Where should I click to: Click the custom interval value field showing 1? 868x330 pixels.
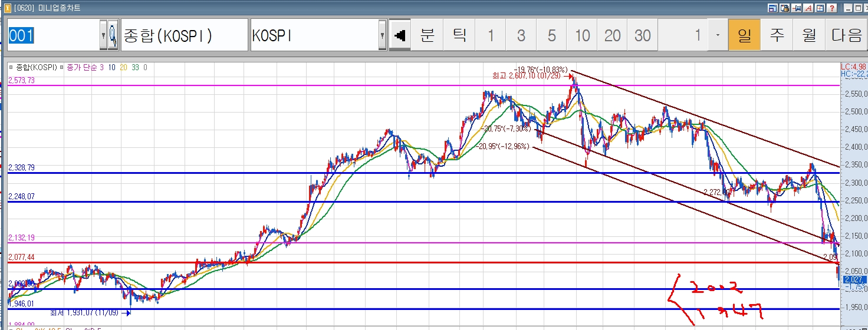coord(684,36)
